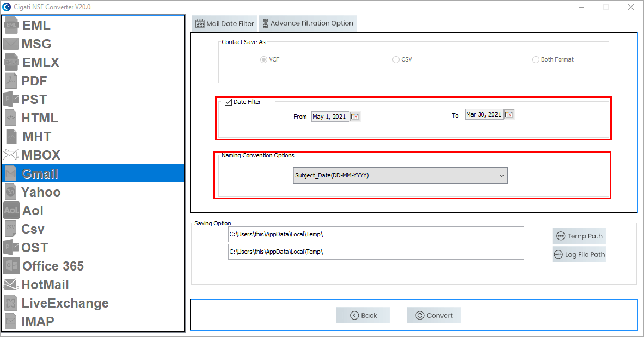644x337 pixels.
Task: Close the NSF Converter window
Action: pos(631,7)
